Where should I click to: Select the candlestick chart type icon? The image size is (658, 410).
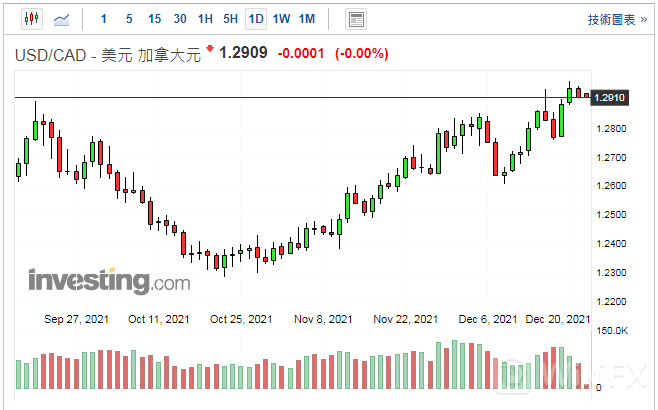click(31, 19)
